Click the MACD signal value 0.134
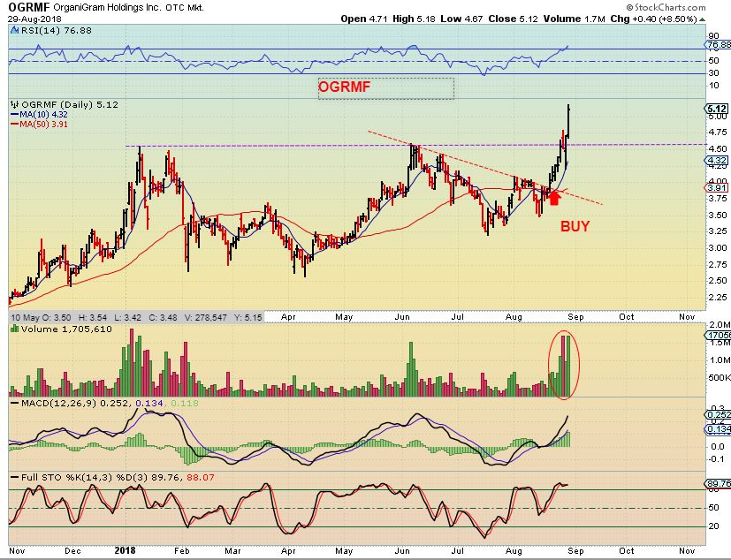This screenshot has width=731, height=560. [149, 403]
